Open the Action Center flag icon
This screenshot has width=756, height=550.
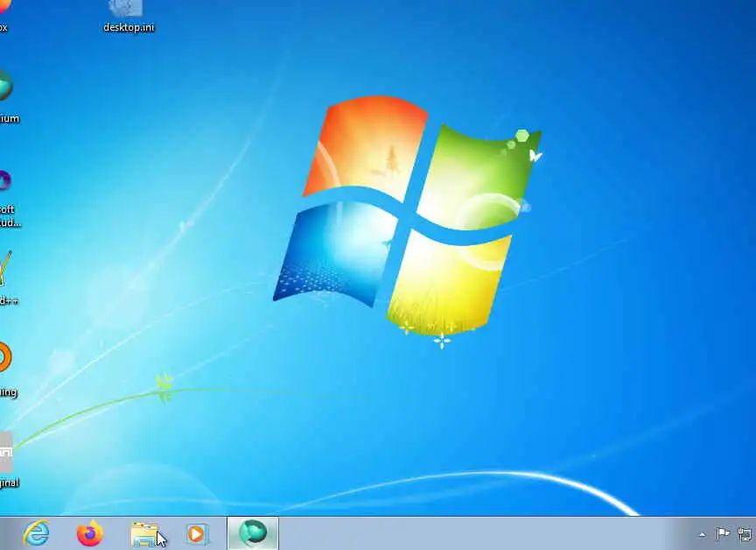pyautogui.click(x=723, y=533)
